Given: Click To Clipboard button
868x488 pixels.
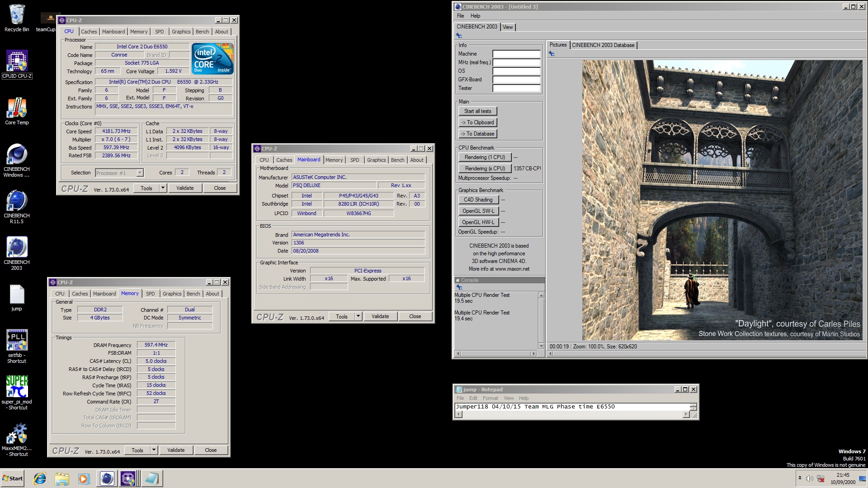Looking at the screenshot, I should (477, 122).
